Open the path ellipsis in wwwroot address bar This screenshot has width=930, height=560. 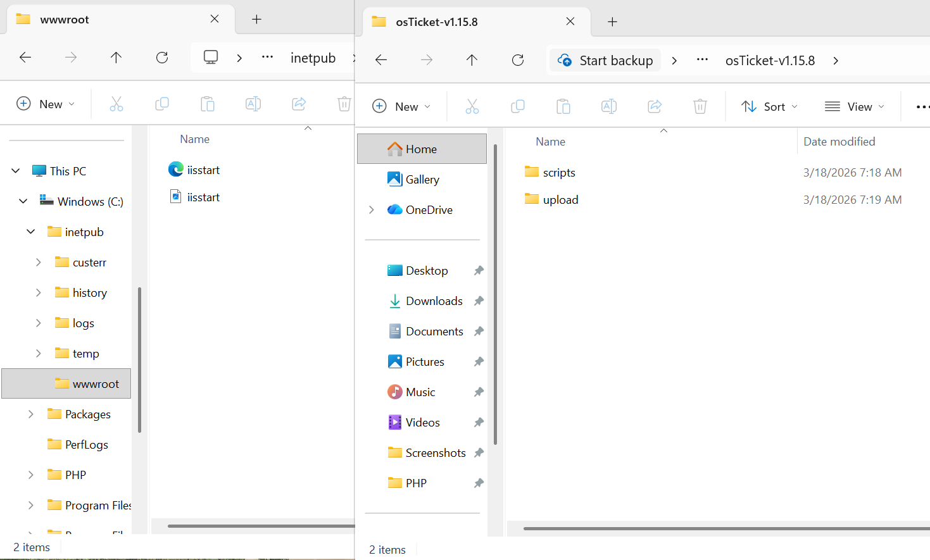click(x=267, y=58)
